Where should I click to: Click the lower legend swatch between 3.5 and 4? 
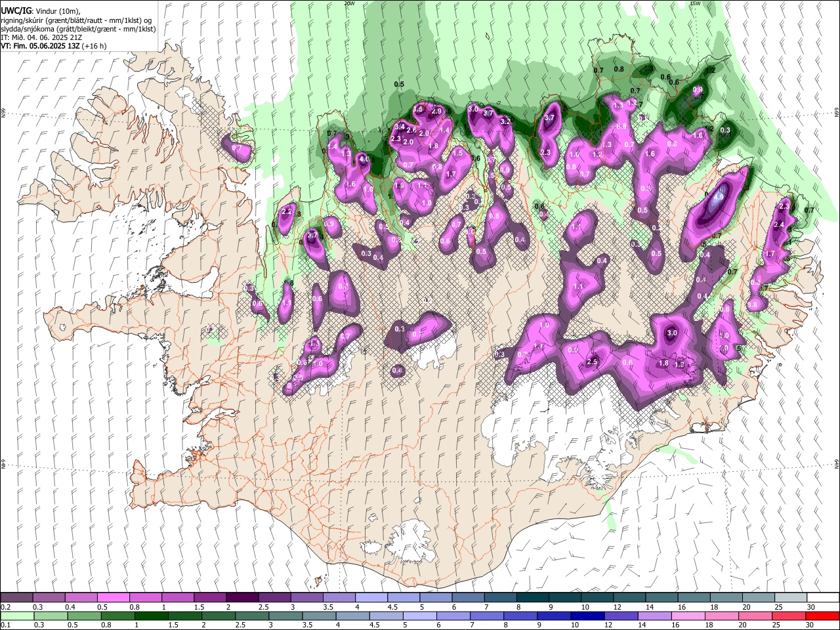pyautogui.click(x=319, y=616)
